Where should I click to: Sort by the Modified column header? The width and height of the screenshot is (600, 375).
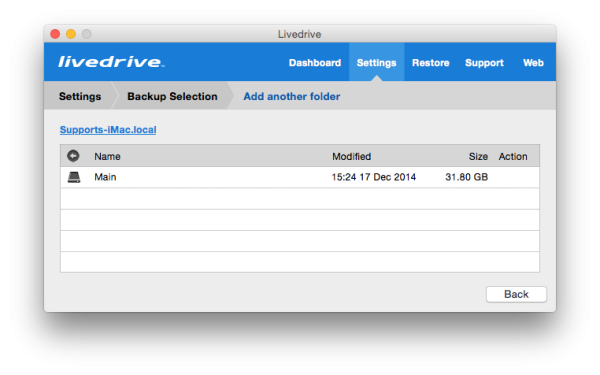[351, 157]
